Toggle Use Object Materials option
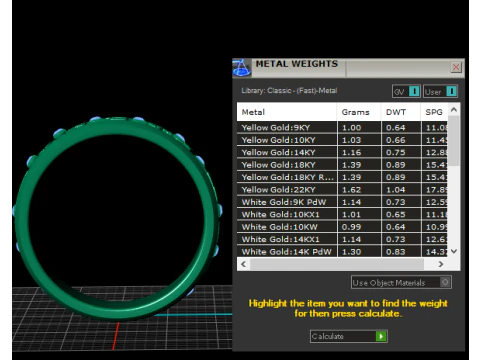Screen dimensions: 480x360 [x=401, y=282]
